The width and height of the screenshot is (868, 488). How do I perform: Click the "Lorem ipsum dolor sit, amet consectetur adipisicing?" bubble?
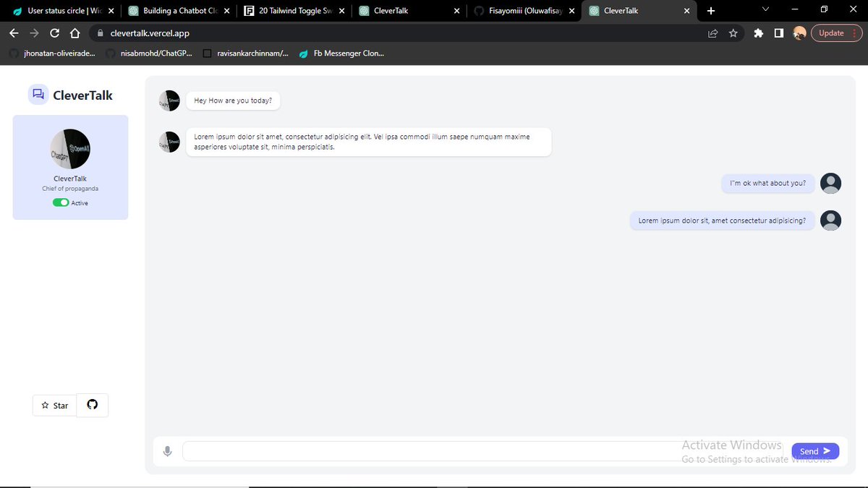(x=723, y=221)
